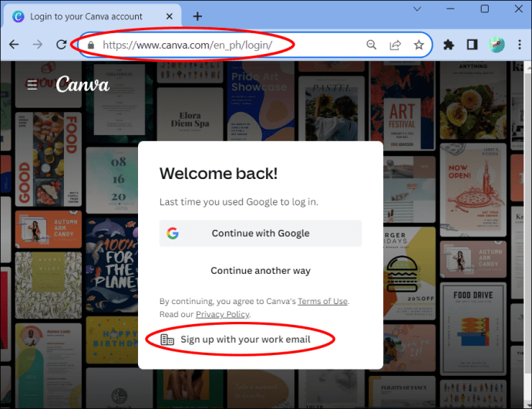Click the padlock site info icon
The image size is (532, 409).
(90, 45)
